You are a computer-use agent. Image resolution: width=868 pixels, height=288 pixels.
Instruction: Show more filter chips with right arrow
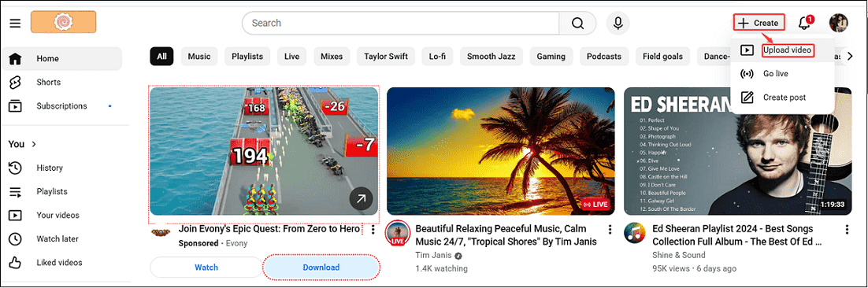coord(851,57)
